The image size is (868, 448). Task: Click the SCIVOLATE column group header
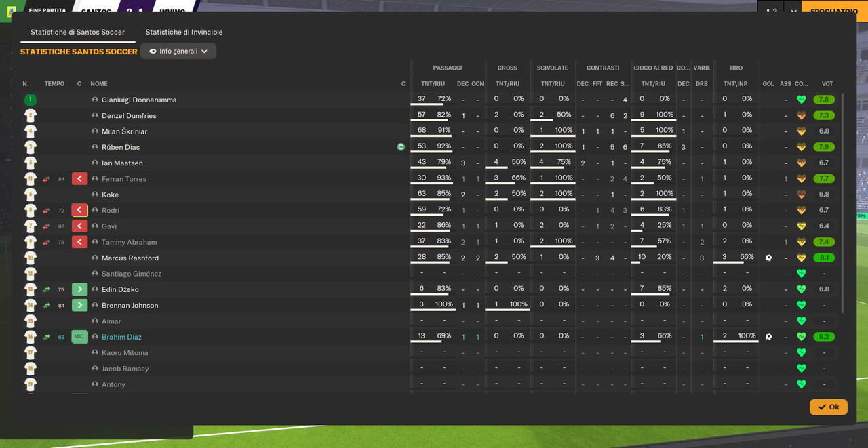point(553,68)
